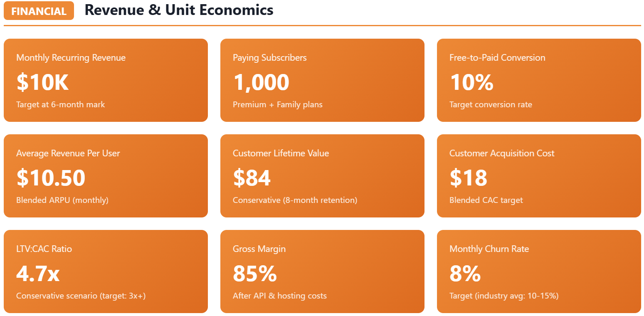The height and width of the screenshot is (316, 644).
Task: Click the FINANCIAL badge
Action: pos(39,11)
